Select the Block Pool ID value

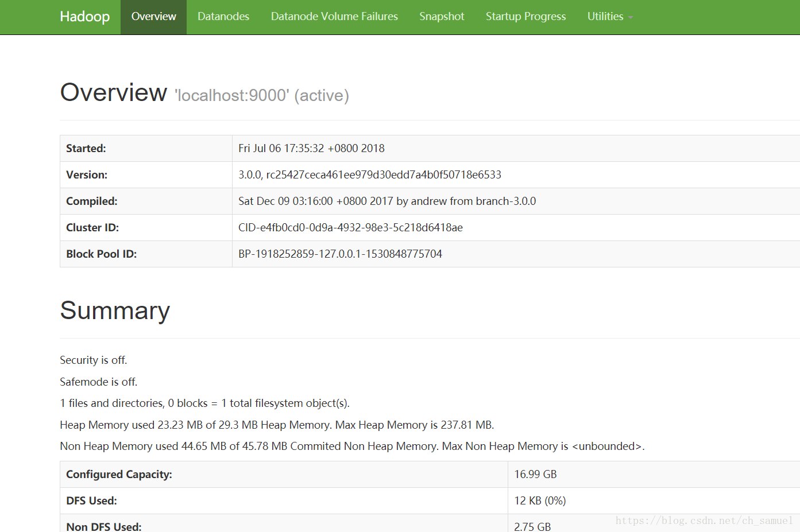click(x=340, y=254)
